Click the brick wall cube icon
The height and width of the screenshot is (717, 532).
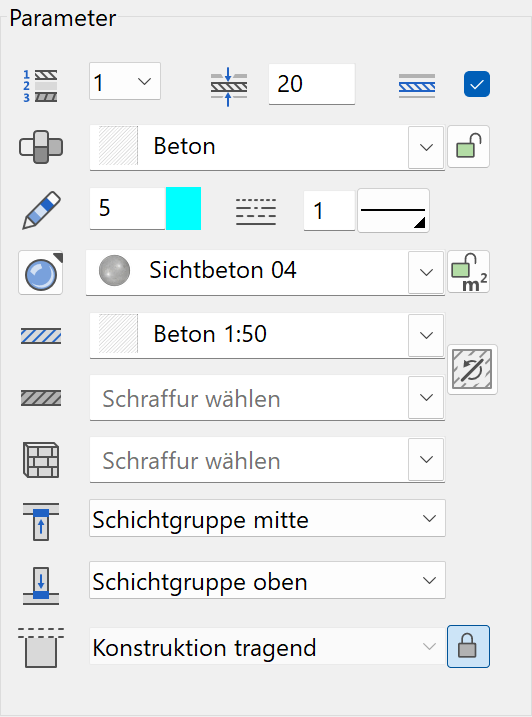(41, 460)
